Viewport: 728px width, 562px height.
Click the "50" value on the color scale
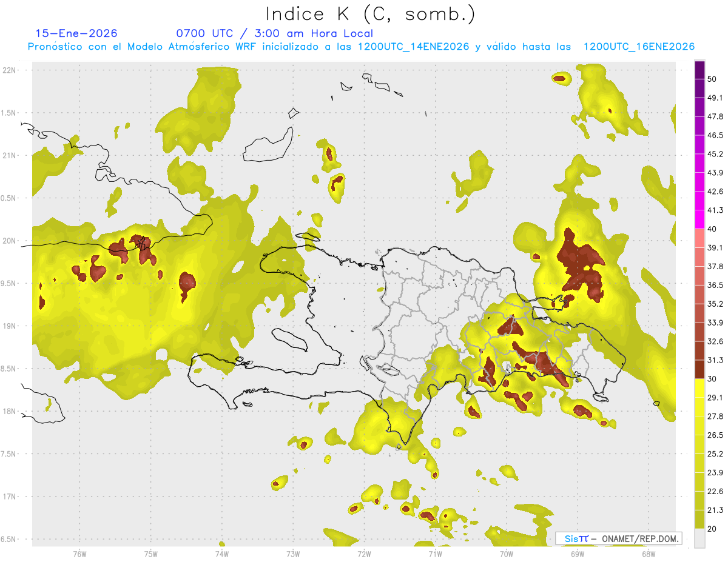(712, 79)
